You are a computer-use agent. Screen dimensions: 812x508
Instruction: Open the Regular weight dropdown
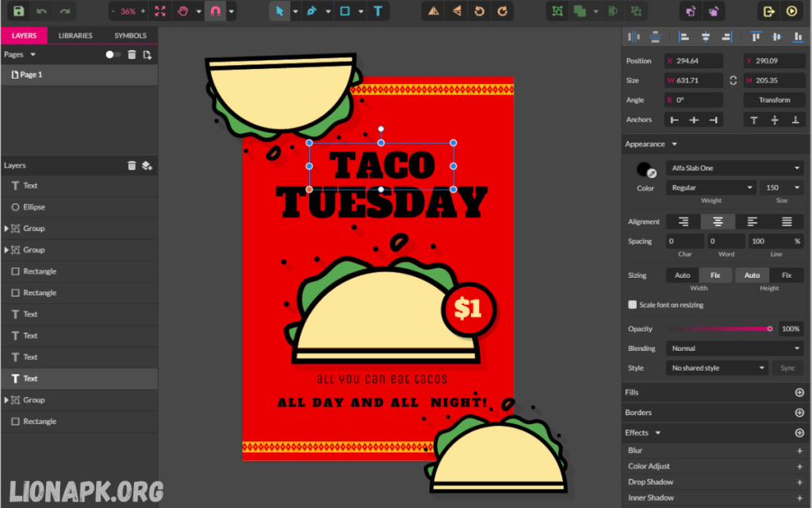[x=711, y=187]
